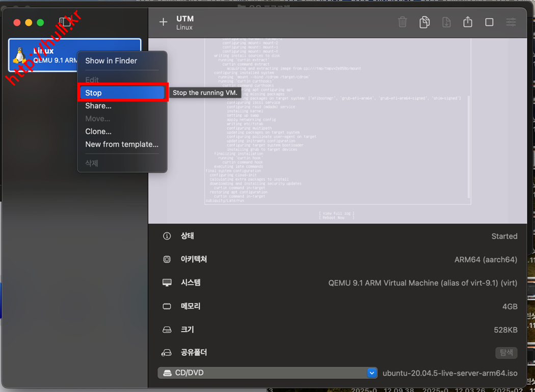
Task: Delete the VM with the trash icon
Action: coord(403,22)
